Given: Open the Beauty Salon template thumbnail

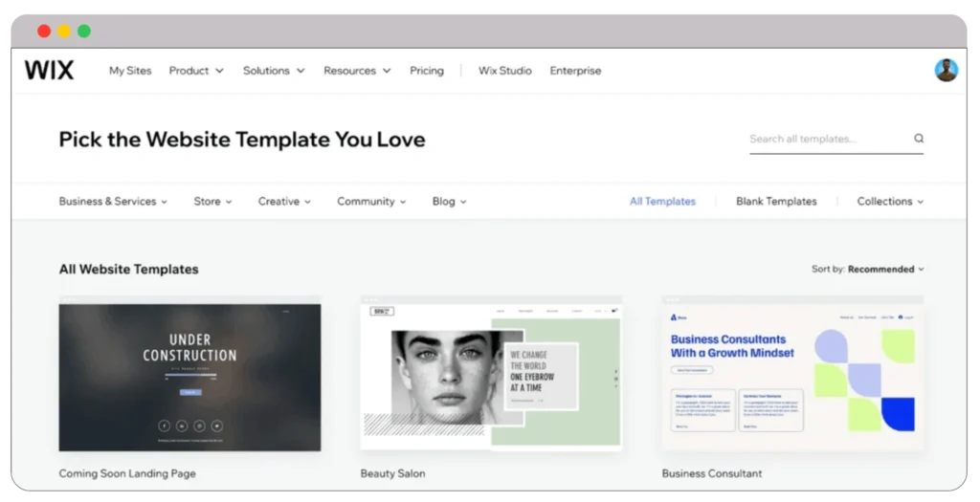Looking at the screenshot, I should tap(491, 373).
